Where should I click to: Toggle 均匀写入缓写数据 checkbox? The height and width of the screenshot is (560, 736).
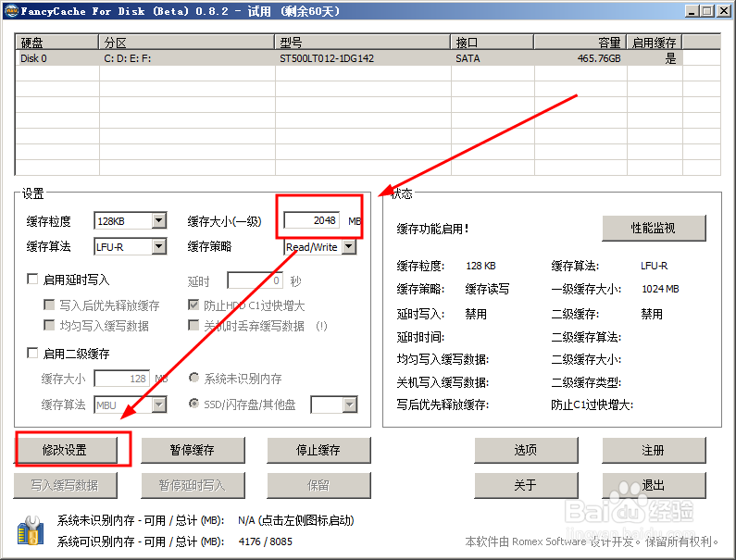click(x=49, y=325)
